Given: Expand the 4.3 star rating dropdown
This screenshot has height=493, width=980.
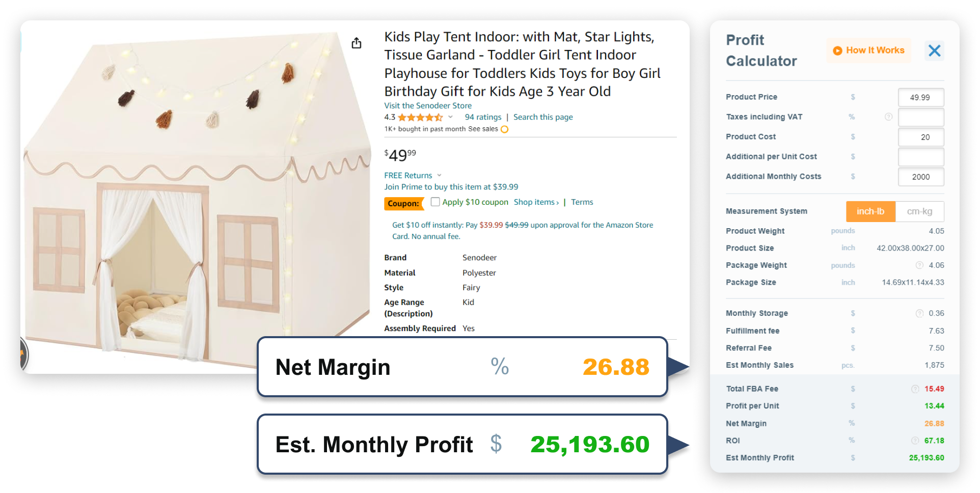Looking at the screenshot, I should point(451,117).
